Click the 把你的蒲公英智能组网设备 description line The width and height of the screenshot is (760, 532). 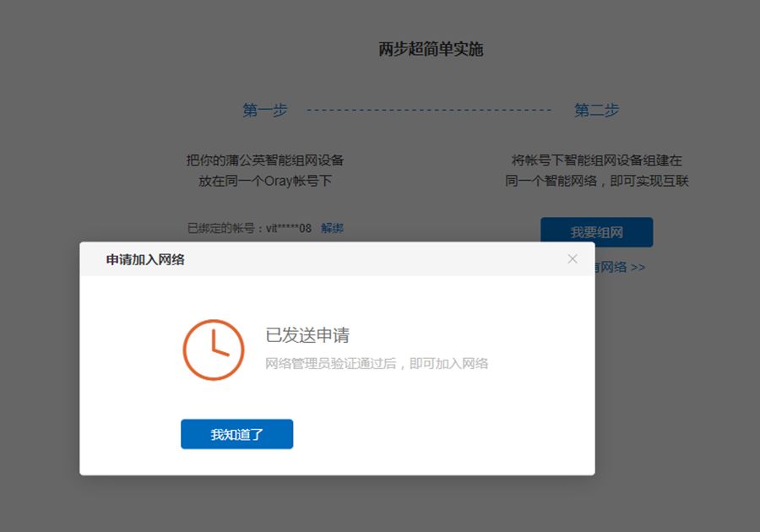(265, 160)
